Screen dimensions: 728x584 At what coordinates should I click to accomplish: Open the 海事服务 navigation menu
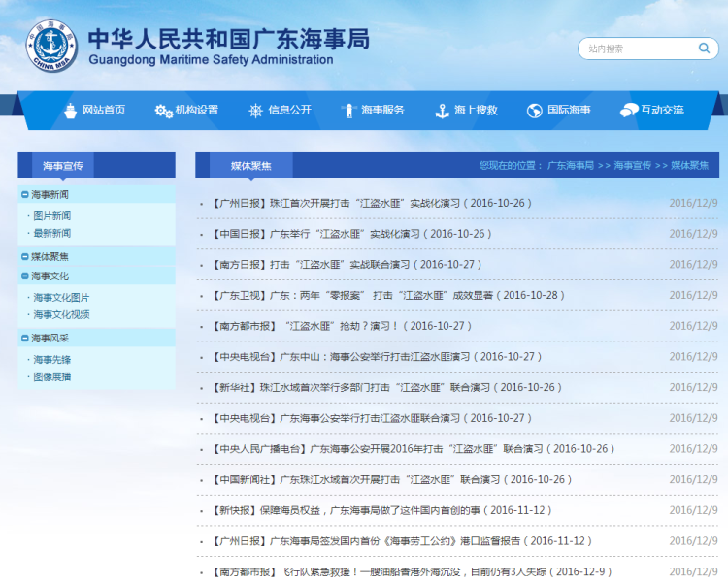click(382, 111)
